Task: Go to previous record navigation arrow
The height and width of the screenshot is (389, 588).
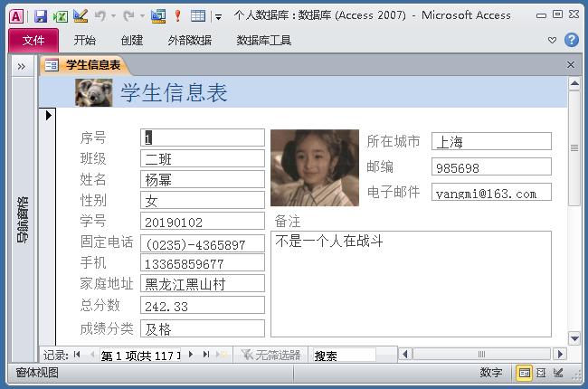Action: [x=92, y=354]
